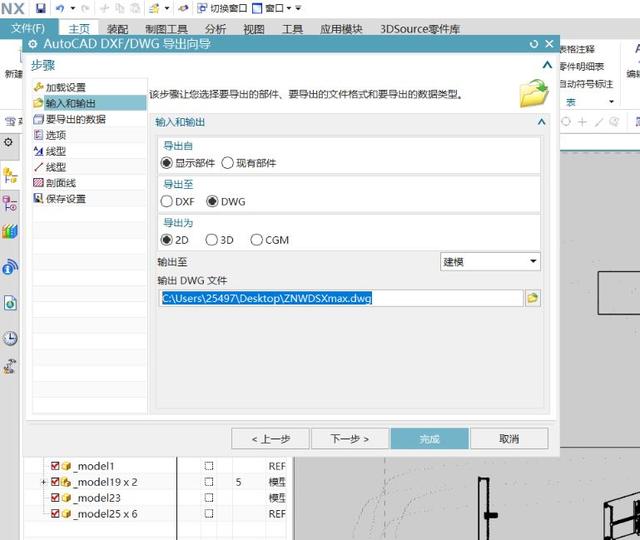This screenshot has height=540, width=640.
Task: Click the 上一步 back button
Action: 270,439
